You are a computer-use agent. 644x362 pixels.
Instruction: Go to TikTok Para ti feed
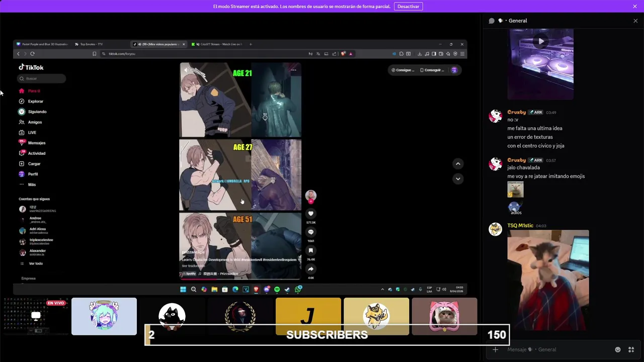30,91
